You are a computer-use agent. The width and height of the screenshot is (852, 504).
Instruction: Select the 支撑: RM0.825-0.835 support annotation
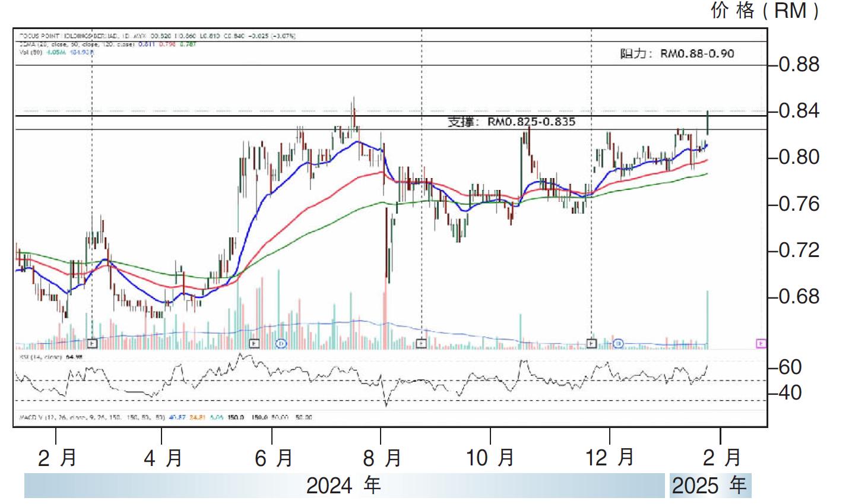(x=511, y=122)
